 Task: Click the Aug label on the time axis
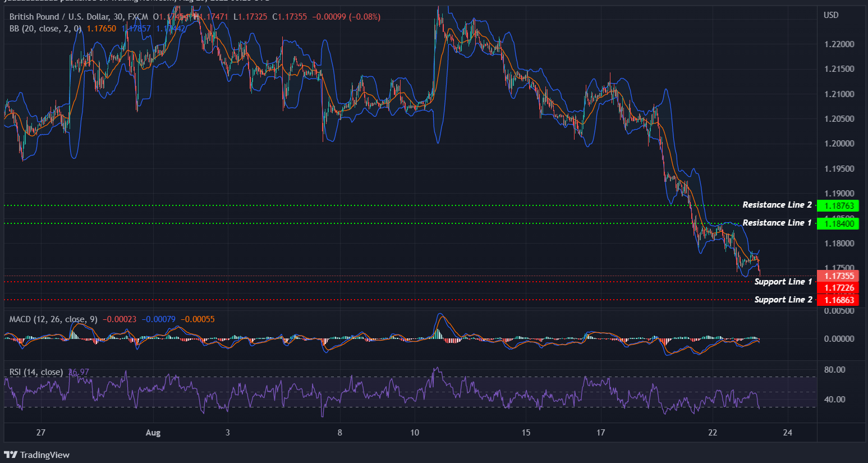(153, 433)
